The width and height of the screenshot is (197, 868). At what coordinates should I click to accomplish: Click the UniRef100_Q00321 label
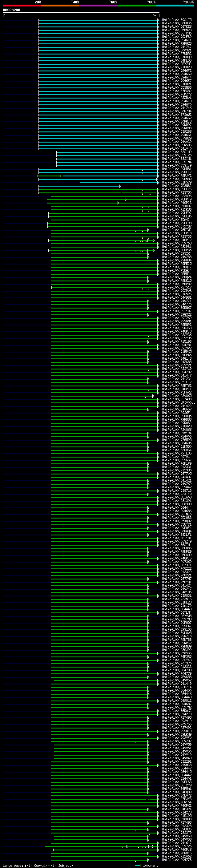177,50
